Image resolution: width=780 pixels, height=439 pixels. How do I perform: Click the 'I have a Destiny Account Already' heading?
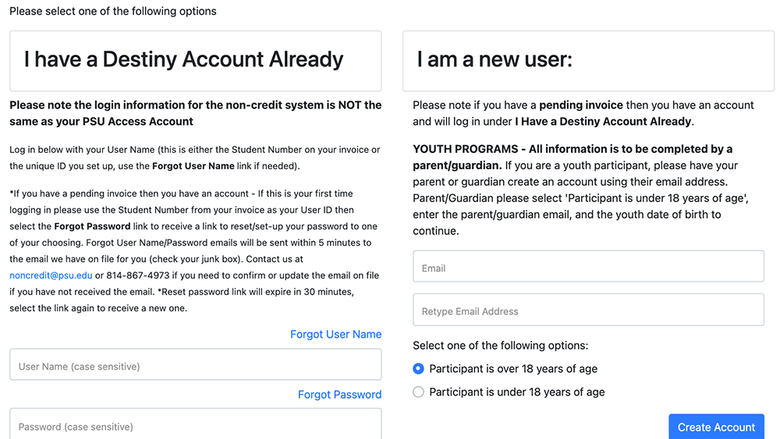pyautogui.click(x=184, y=59)
